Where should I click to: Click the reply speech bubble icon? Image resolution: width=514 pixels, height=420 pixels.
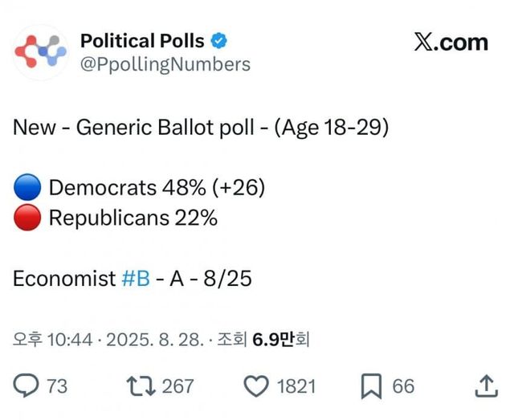point(27,386)
